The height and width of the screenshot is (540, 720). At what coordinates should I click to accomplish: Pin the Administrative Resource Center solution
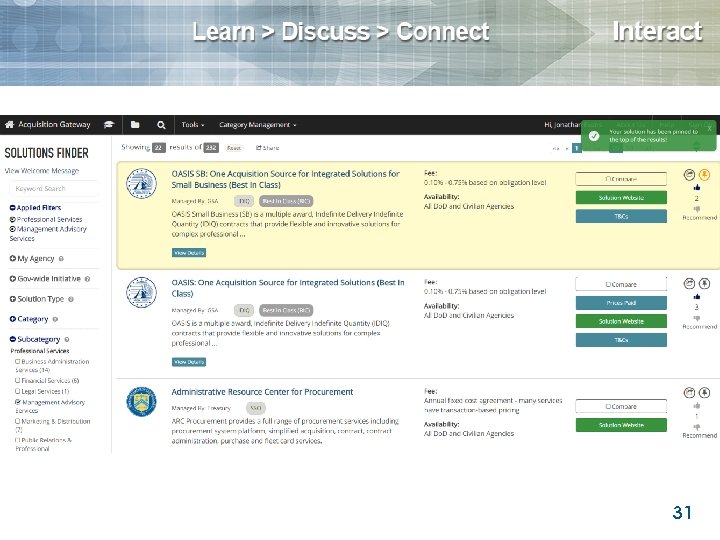tap(704, 393)
